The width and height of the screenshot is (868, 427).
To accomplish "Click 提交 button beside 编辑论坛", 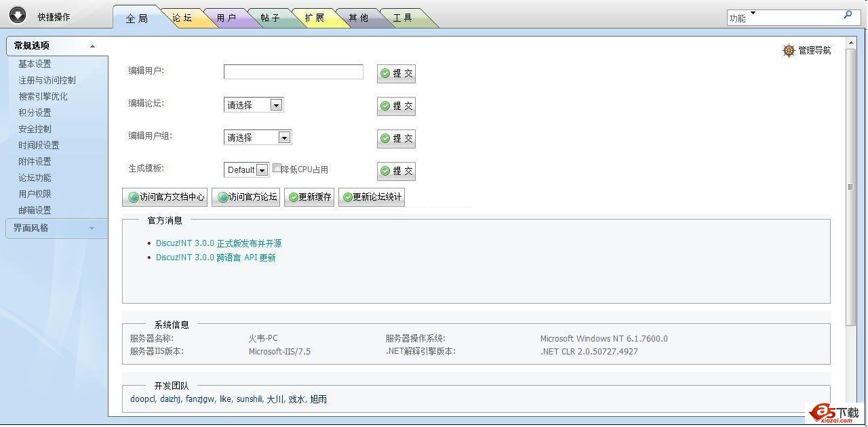I will (x=396, y=106).
